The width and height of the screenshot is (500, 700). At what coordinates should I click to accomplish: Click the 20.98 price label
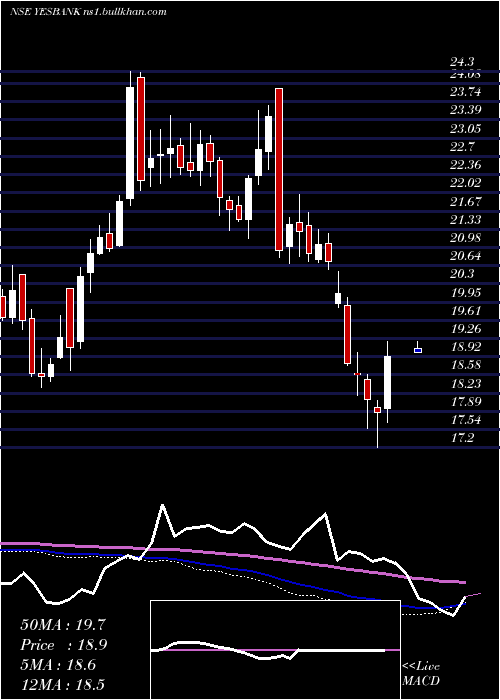(466, 238)
